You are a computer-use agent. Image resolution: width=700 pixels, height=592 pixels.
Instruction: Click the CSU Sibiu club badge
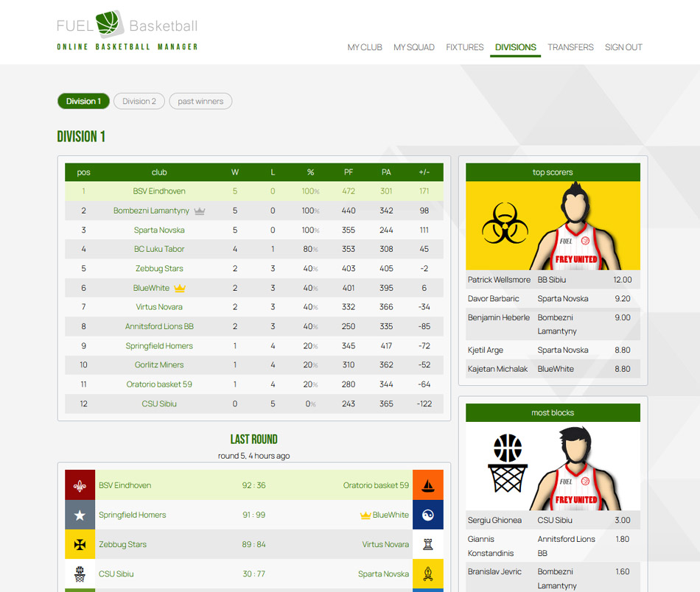click(80, 574)
